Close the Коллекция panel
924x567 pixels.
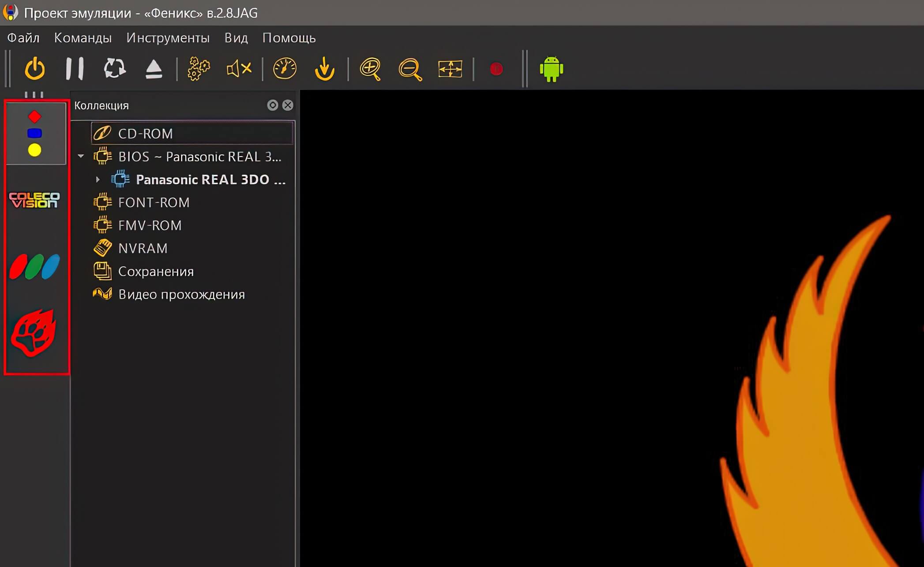click(288, 105)
